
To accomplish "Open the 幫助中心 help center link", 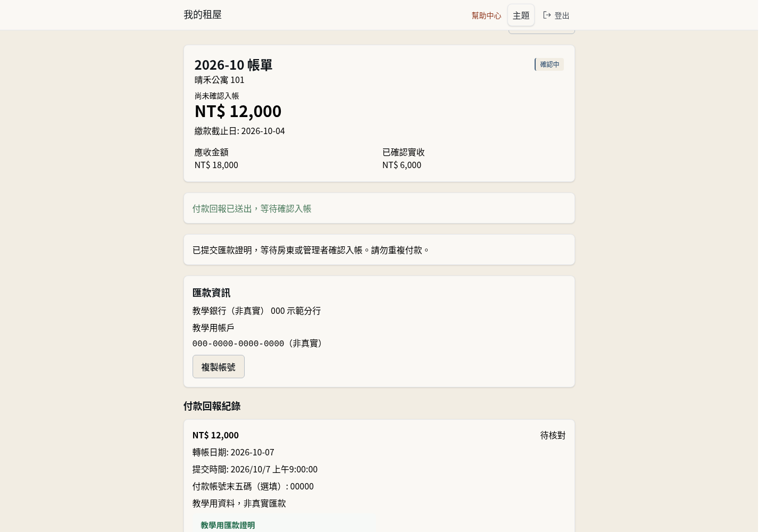I will tap(486, 15).
